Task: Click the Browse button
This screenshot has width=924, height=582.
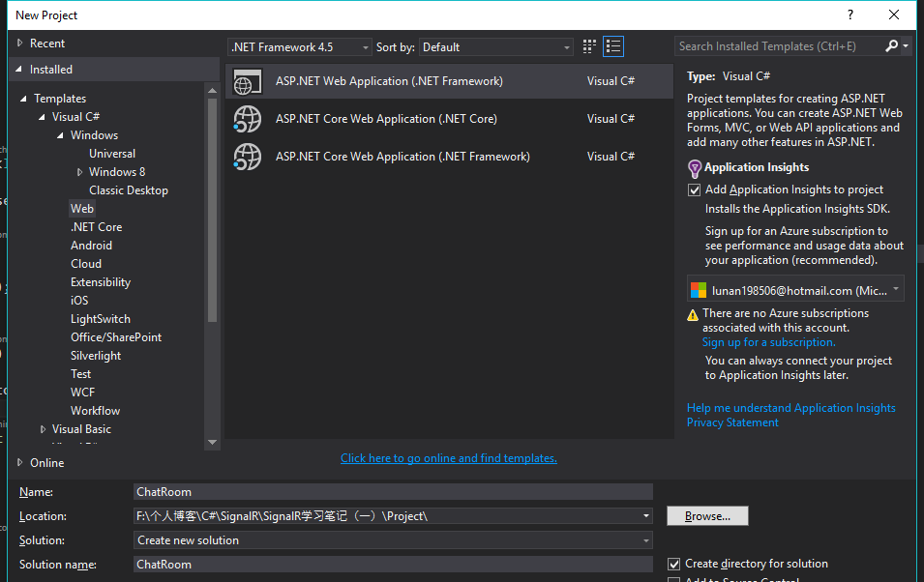Action: click(x=707, y=516)
